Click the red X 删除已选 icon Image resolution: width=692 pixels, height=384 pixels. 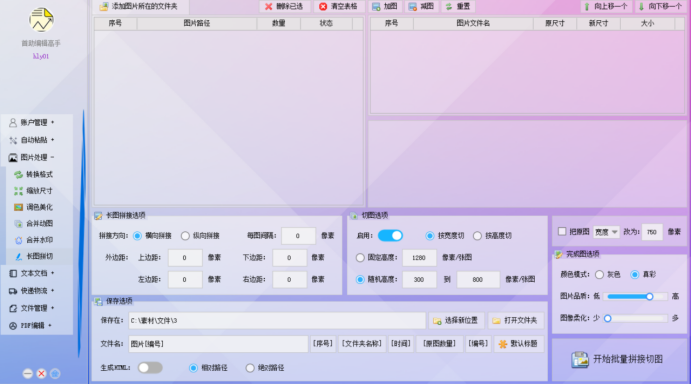268,7
